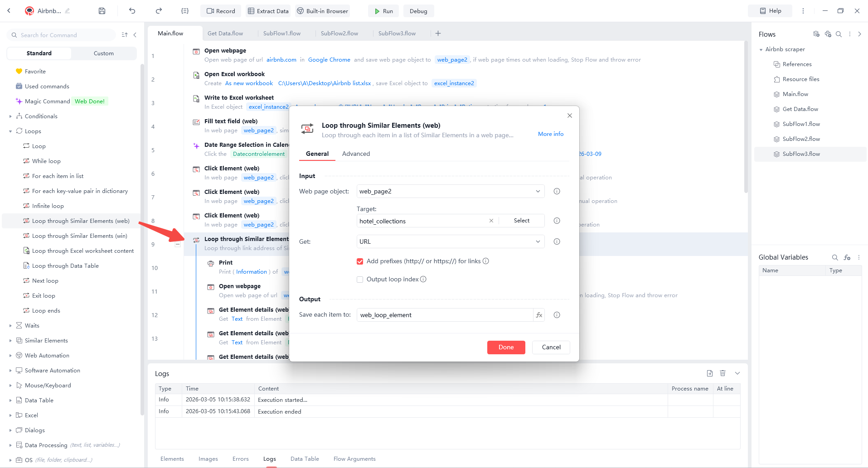
Task: Start the Debug mode
Action: 418,10
